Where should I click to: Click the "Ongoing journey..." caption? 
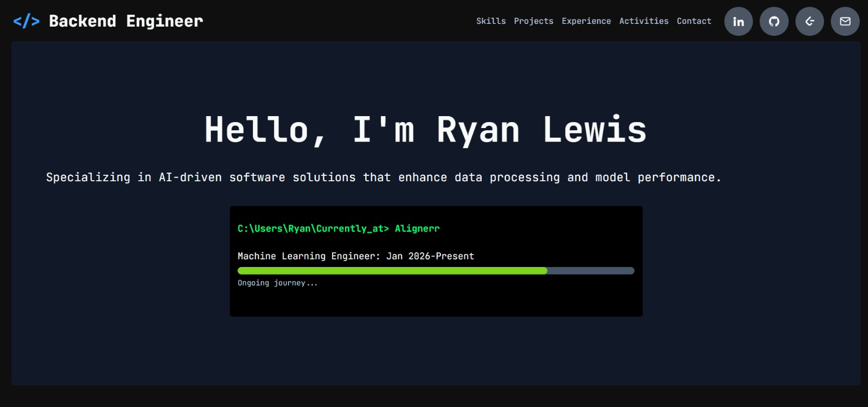278,283
